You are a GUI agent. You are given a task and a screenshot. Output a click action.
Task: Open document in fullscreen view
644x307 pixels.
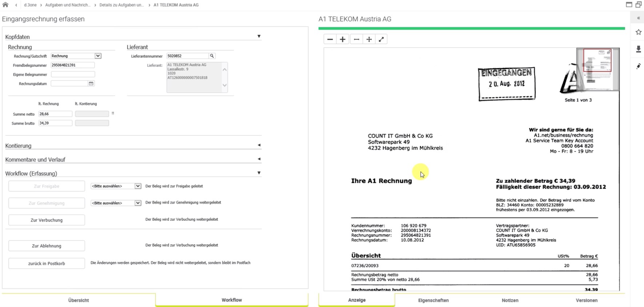[x=381, y=39]
